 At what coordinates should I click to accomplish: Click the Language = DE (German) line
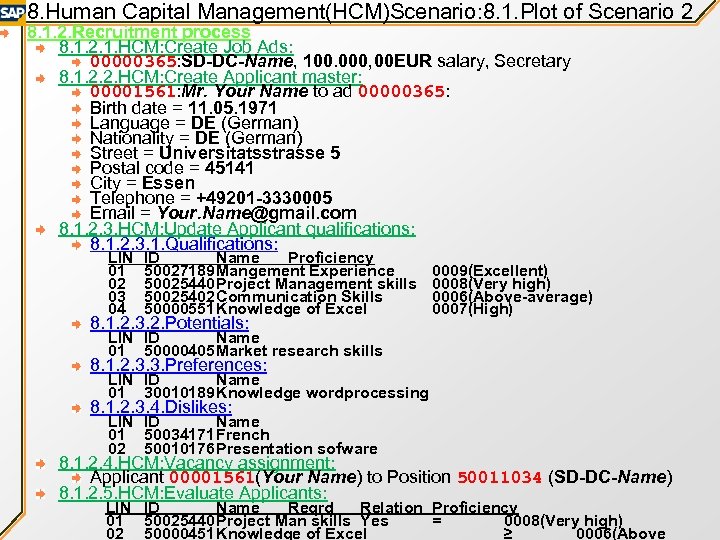[194, 123]
